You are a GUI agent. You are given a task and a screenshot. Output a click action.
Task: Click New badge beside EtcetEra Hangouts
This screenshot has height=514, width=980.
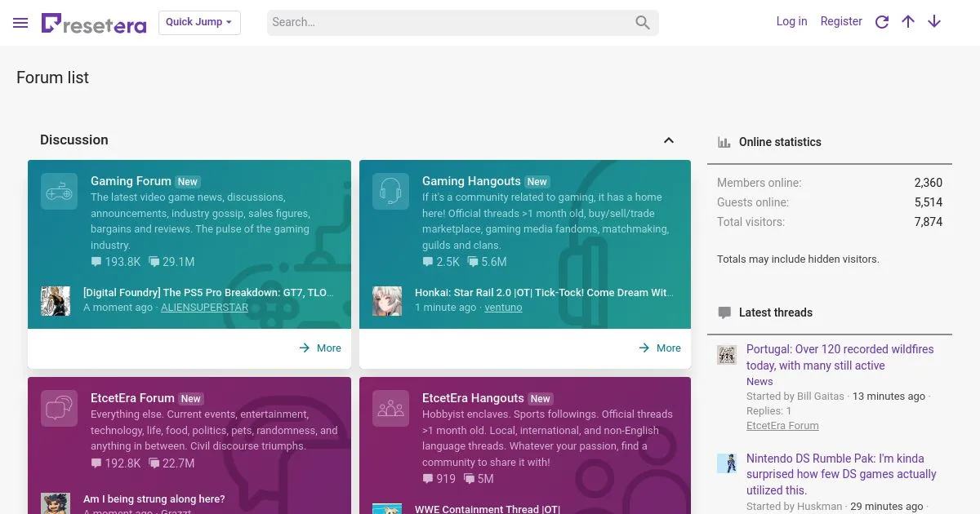(541, 399)
